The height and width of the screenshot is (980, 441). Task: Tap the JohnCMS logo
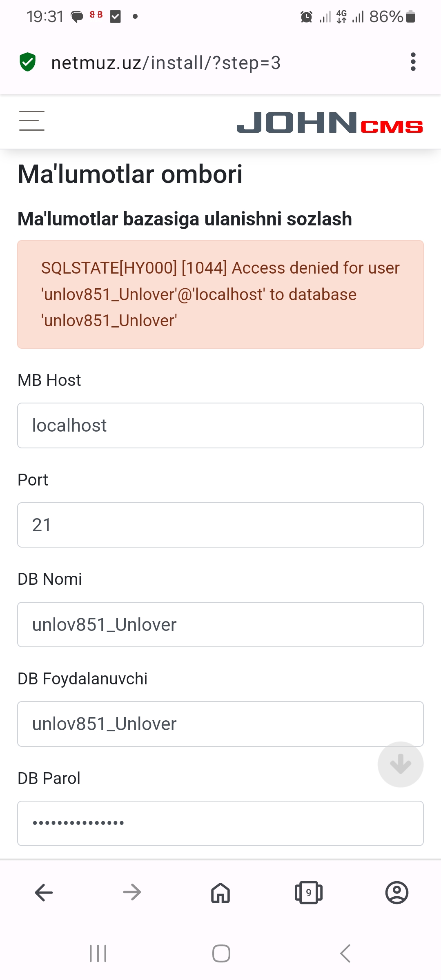tap(330, 122)
